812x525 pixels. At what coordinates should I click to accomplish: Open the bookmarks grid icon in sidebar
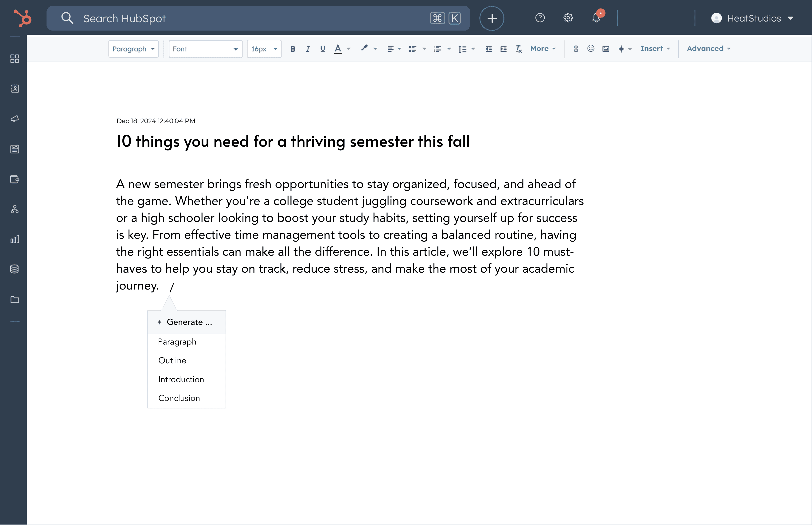tap(15, 59)
